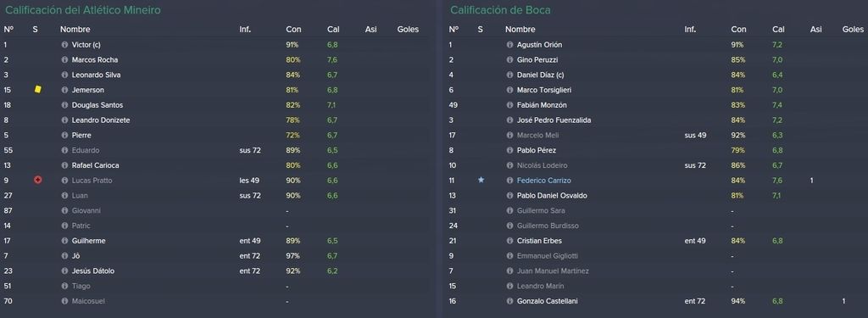The height and width of the screenshot is (318, 868).
Task: Click Jemerson's yellow card icon
Action: pyautogui.click(x=37, y=89)
